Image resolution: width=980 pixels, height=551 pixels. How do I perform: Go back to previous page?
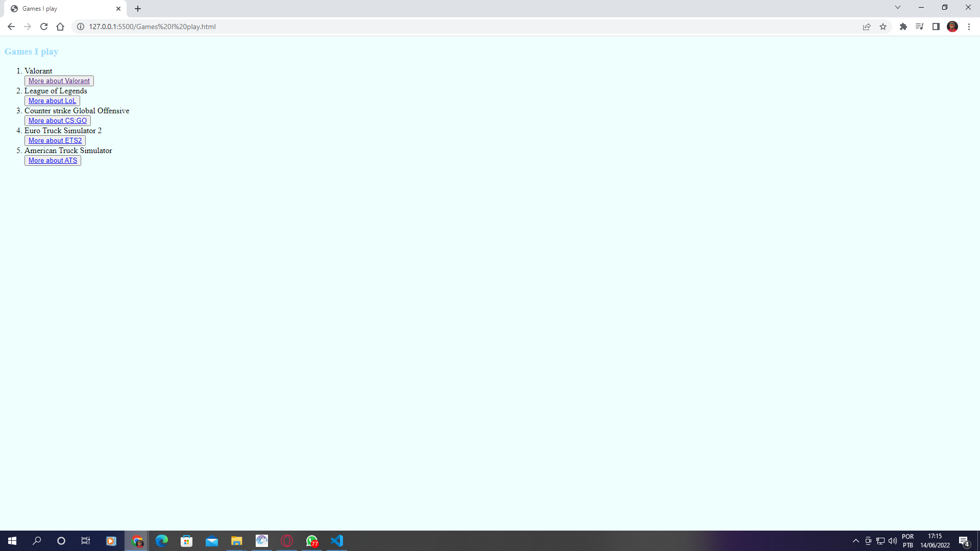[11, 27]
